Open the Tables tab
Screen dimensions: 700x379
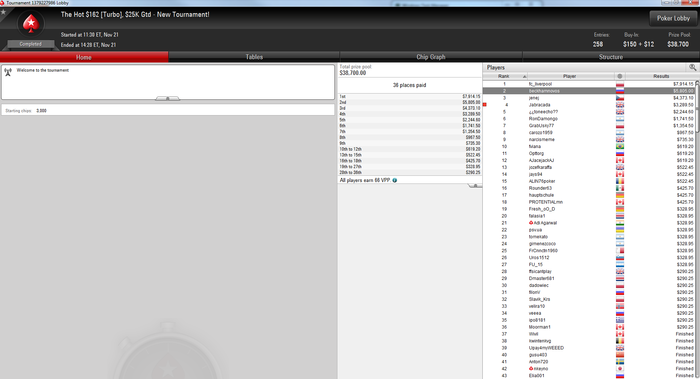click(x=254, y=57)
